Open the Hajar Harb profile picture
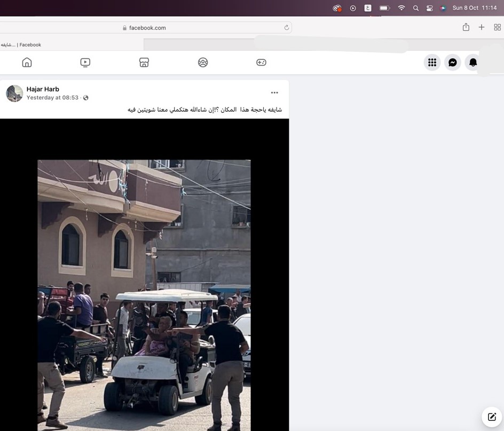504x431 pixels. 14,93
